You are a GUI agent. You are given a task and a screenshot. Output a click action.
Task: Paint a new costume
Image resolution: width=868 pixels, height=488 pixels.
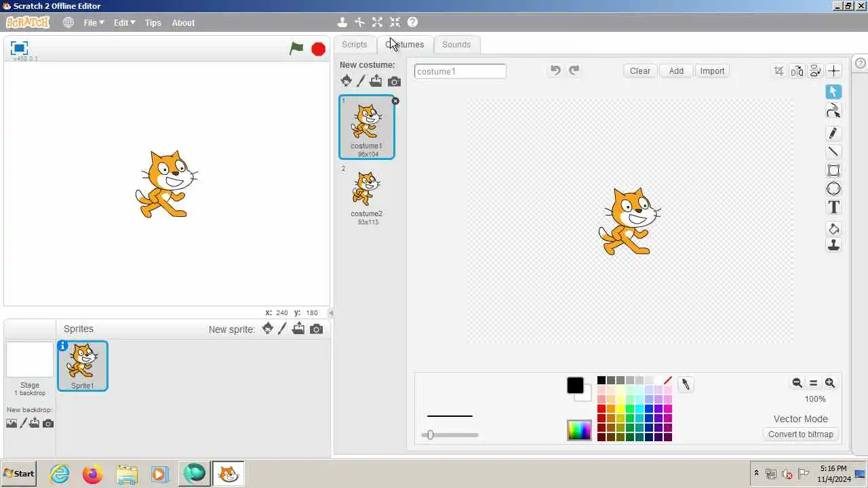(361, 81)
